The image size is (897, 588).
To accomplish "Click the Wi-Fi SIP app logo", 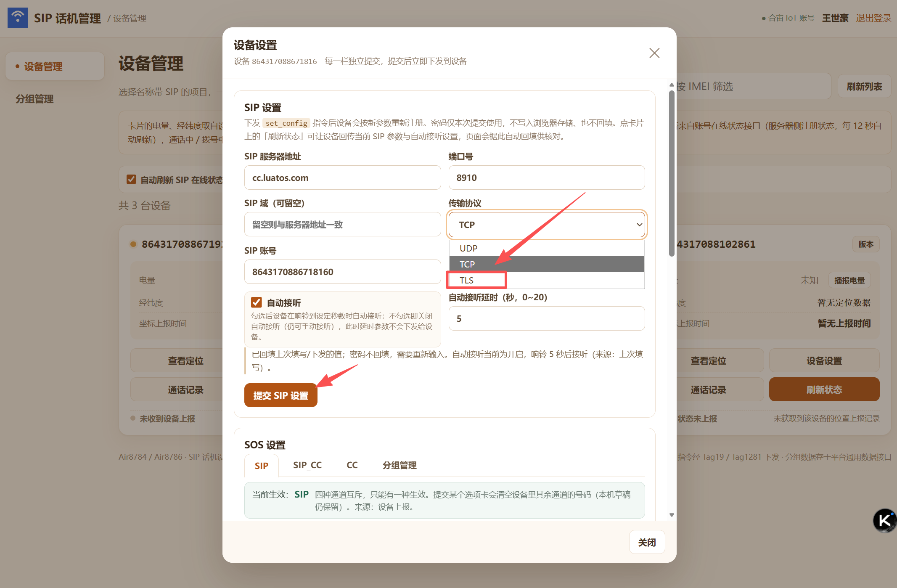I will click(18, 18).
